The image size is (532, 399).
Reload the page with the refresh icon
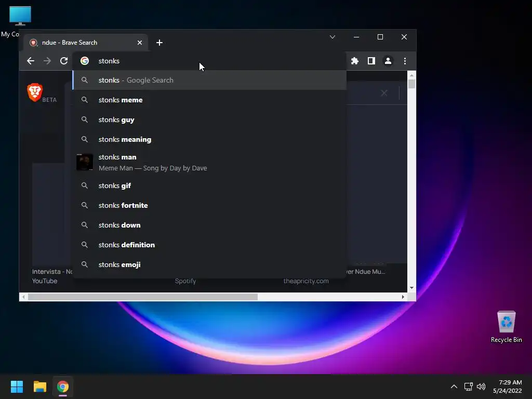(x=64, y=61)
